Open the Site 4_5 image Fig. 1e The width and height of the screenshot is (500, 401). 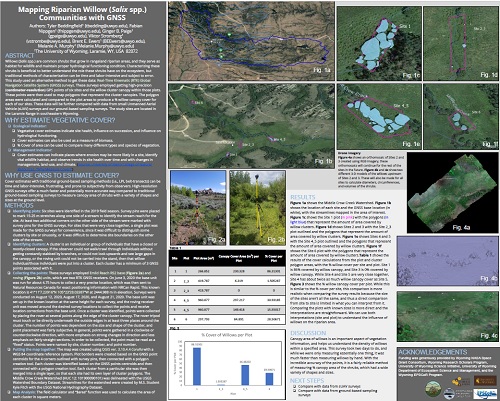pyautogui.click(x=379, y=116)
